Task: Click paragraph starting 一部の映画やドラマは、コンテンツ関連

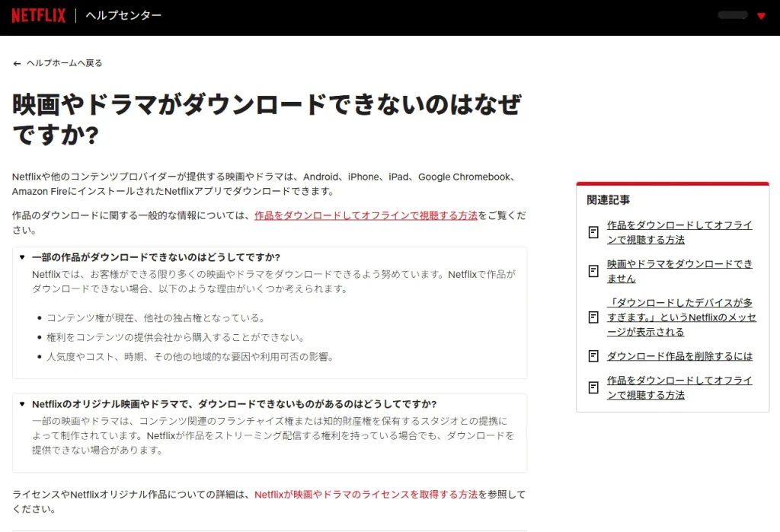Action: pyautogui.click(x=273, y=435)
